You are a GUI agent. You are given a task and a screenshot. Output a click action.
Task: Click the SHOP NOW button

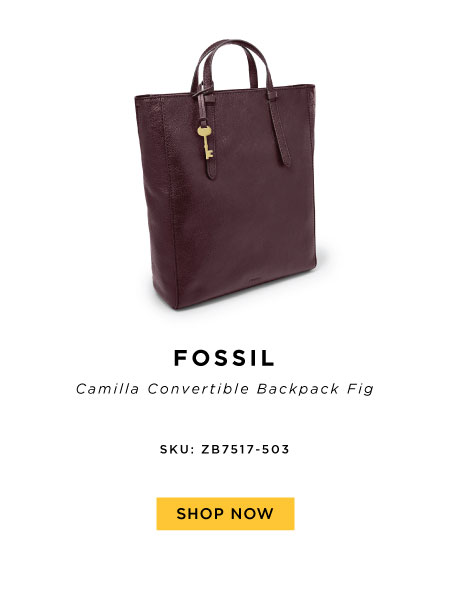pyautogui.click(x=225, y=514)
